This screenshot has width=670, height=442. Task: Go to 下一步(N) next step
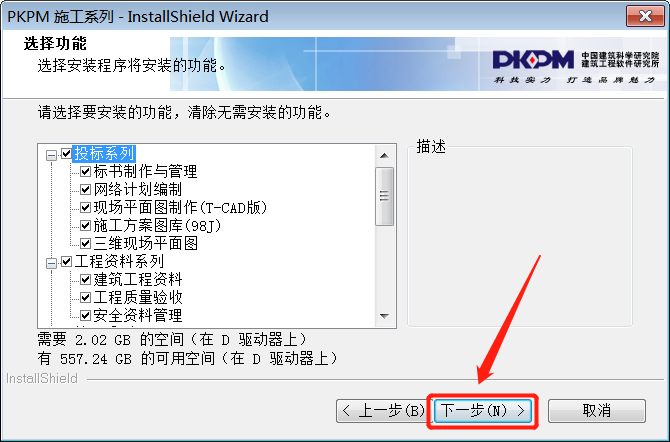[483, 411]
